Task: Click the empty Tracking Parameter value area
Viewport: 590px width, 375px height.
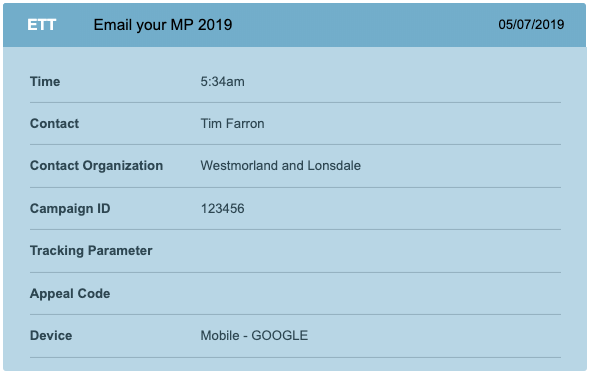Action: tap(380, 251)
